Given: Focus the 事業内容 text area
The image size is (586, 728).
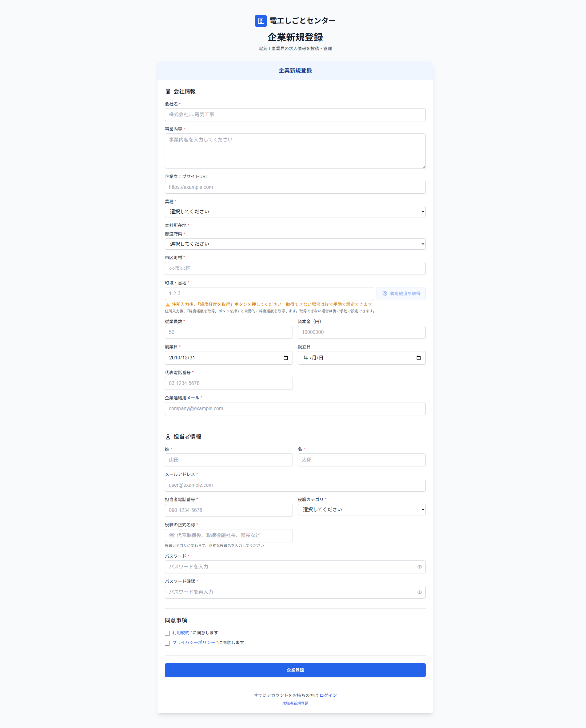Looking at the screenshot, I should tap(295, 151).
